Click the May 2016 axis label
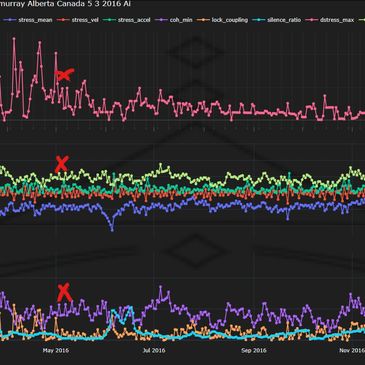Viewport: 365px width, 365px height. click(x=56, y=350)
